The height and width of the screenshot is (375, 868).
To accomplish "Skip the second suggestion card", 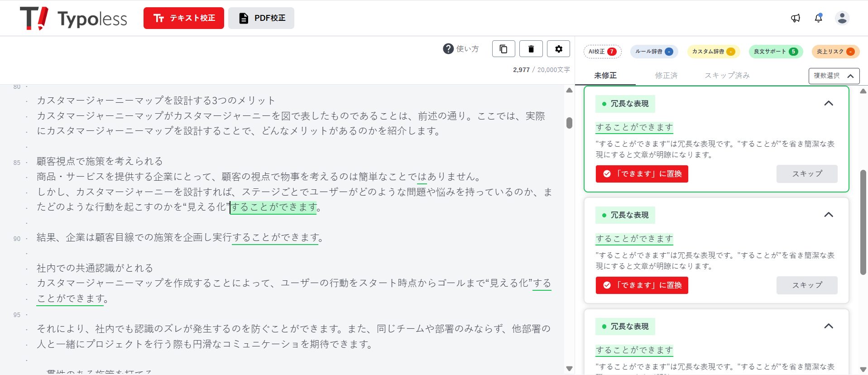I will click(807, 285).
